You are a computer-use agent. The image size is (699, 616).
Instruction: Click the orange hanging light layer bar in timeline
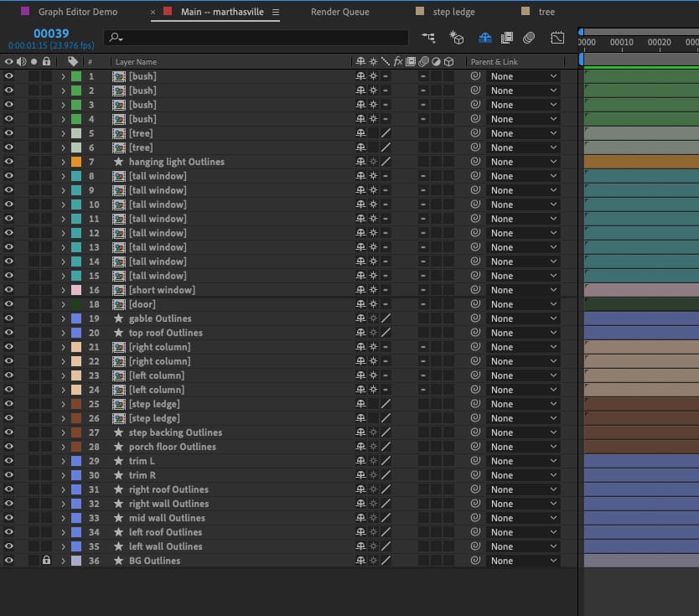pos(641,162)
